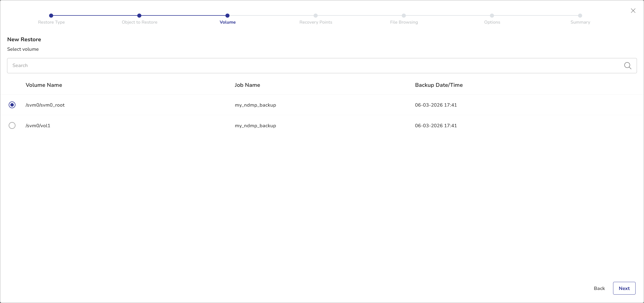Click the Recovery Points step label
This screenshot has height=303, width=644.
315,22
